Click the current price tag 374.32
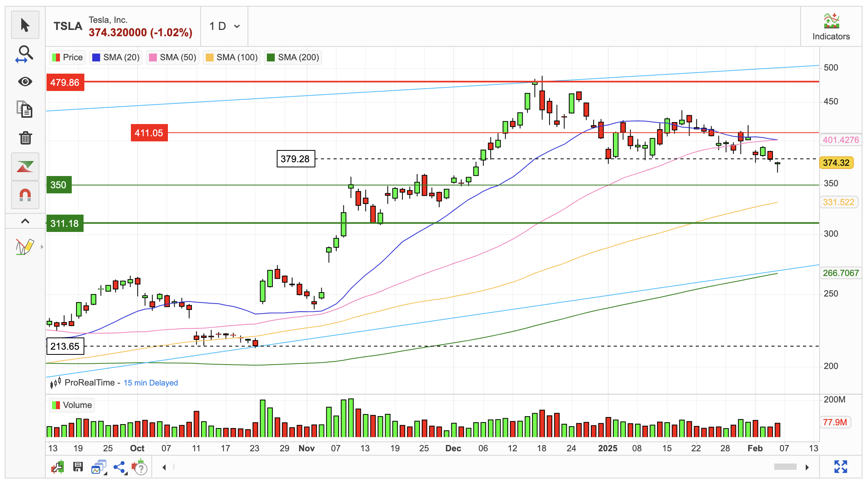The width and height of the screenshot is (868, 482). pyautogui.click(x=836, y=163)
